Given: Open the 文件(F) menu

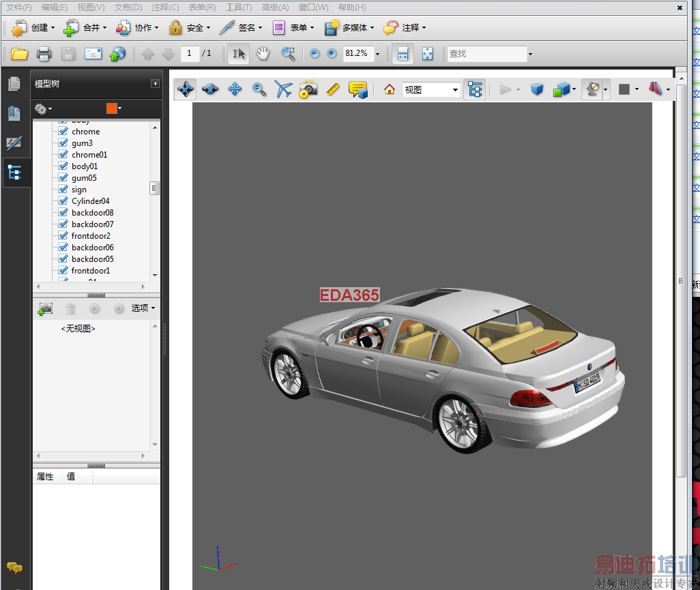Looking at the screenshot, I should coord(18,8).
